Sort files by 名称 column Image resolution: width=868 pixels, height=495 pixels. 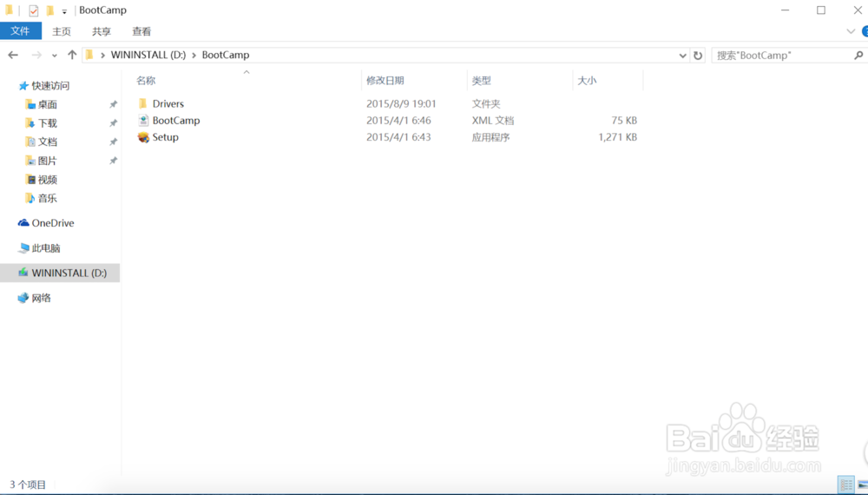click(x=146, y=80)
